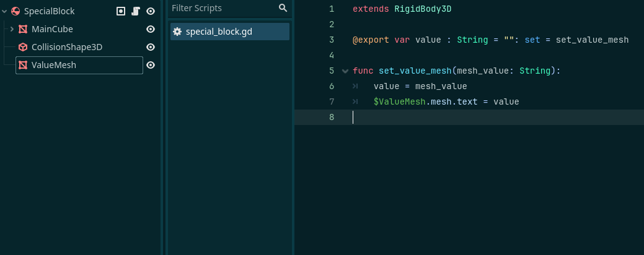Toggle the CollisionShape3D eye icon
Image resolution: width=644 pixels, height=255 pixels.
(x=151, y=47)
